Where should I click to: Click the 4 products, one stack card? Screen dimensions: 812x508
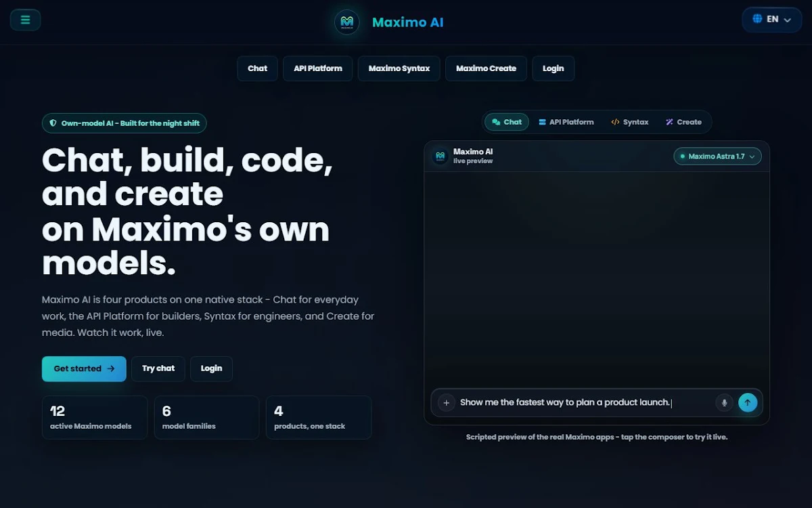(319, 417)
